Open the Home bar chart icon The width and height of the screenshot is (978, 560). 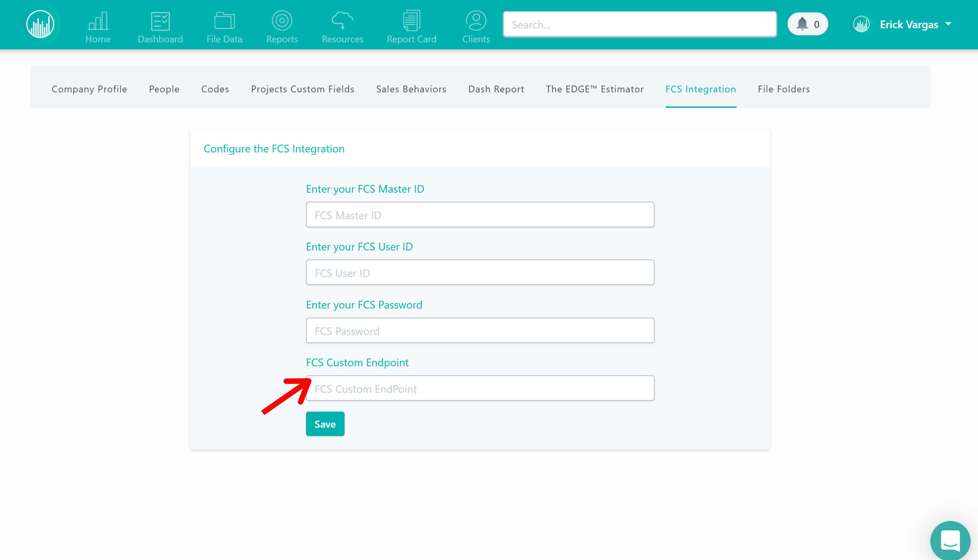tap(98, 21)
